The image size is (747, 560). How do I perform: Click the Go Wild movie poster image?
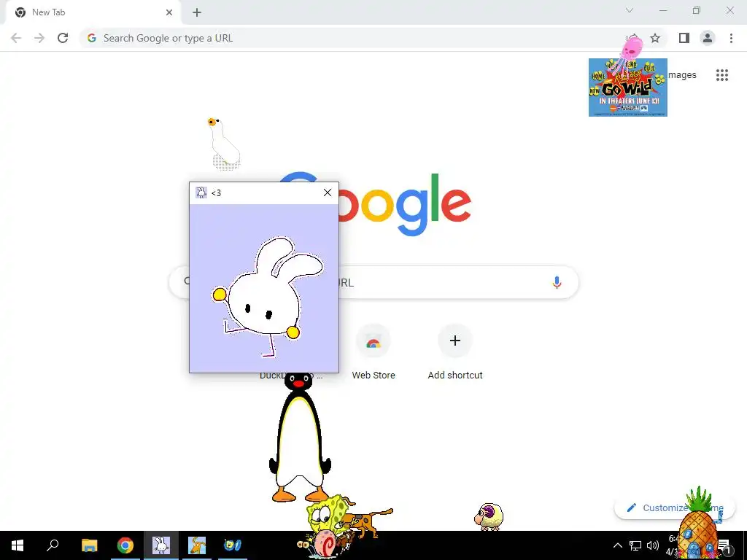(x=628, y=87)
